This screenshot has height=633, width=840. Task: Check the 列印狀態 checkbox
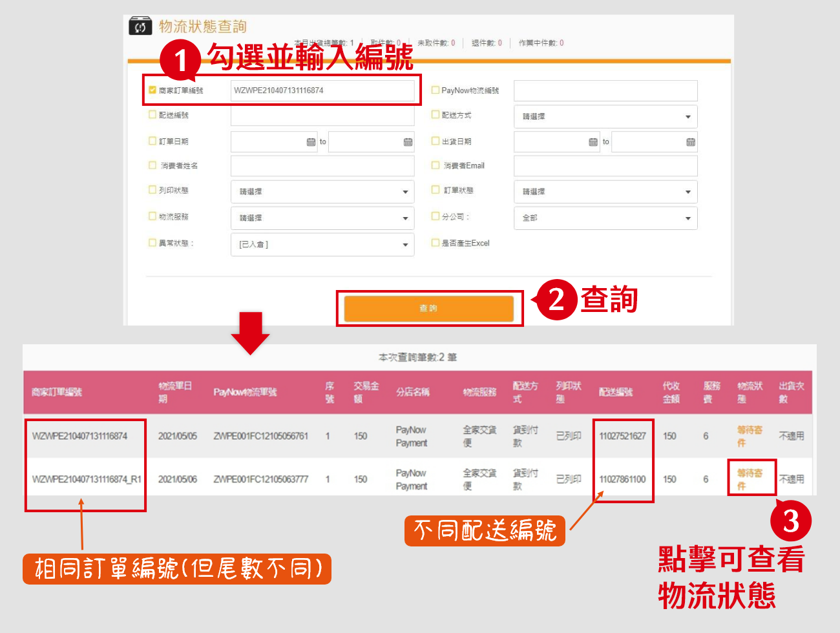point(152,190)
